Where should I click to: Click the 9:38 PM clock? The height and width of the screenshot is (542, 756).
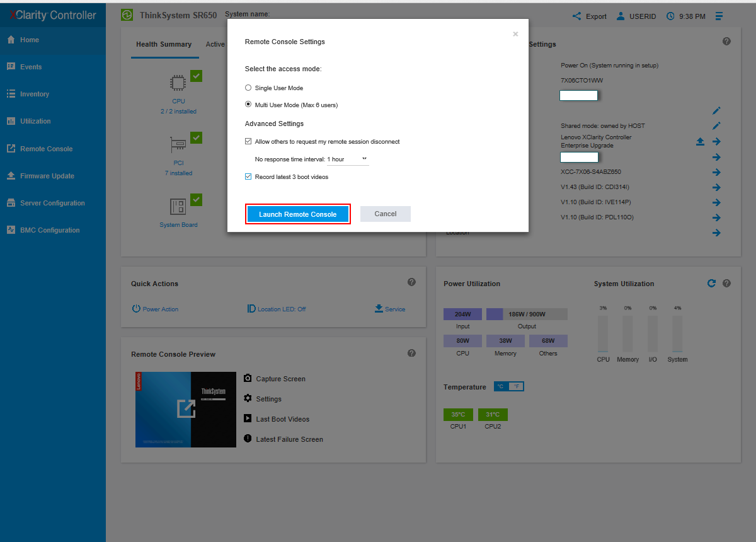click(x=686, y=16)
